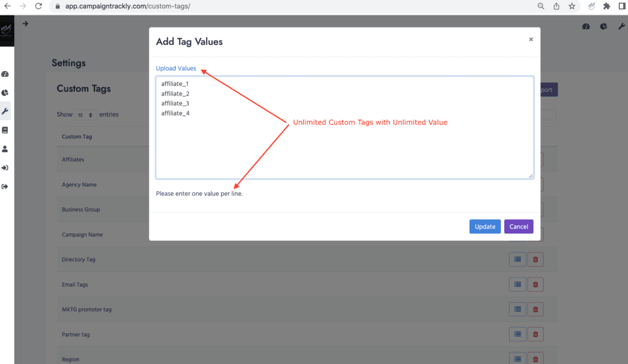Click the top-right wrench icon in header
The image size is (628, 364).
tap(620, 26)
